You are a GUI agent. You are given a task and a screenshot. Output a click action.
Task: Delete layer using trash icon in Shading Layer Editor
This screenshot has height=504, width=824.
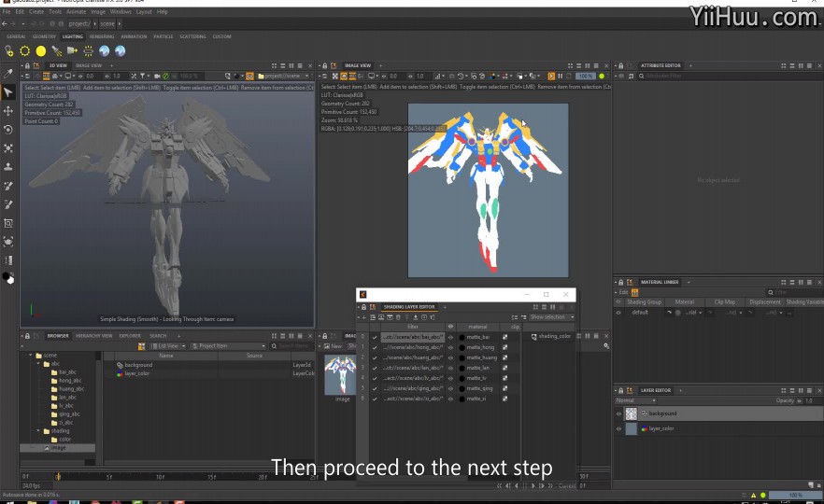pos(398,317)
